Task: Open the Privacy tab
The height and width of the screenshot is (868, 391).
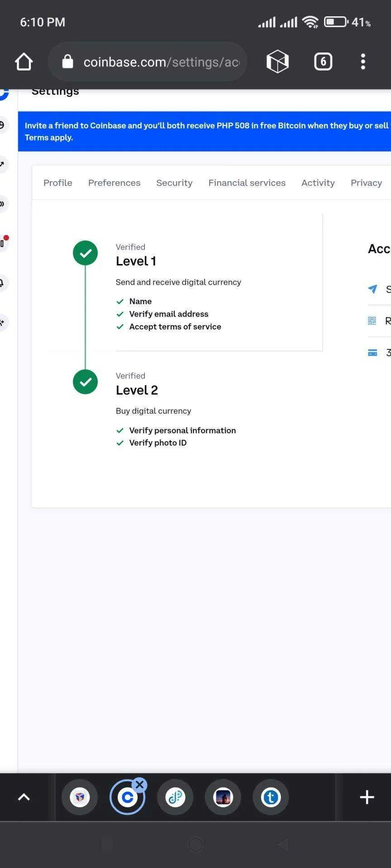Action: [x=366, y=183]
